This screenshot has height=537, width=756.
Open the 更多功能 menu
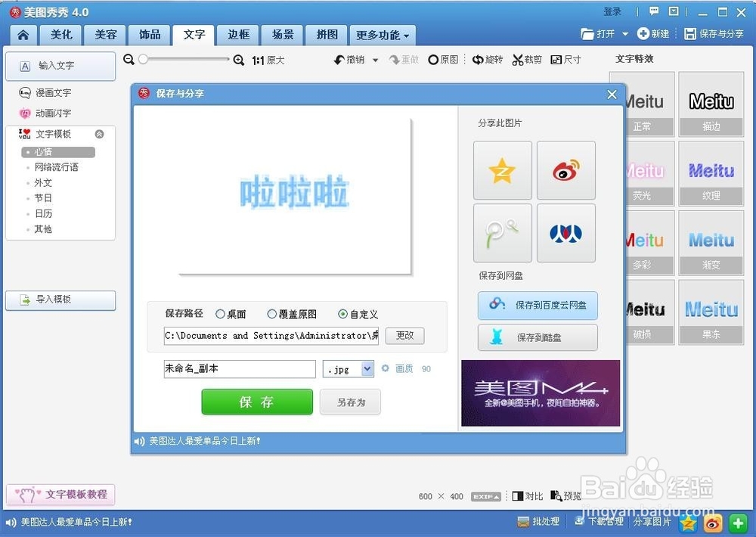coord(382,35)
